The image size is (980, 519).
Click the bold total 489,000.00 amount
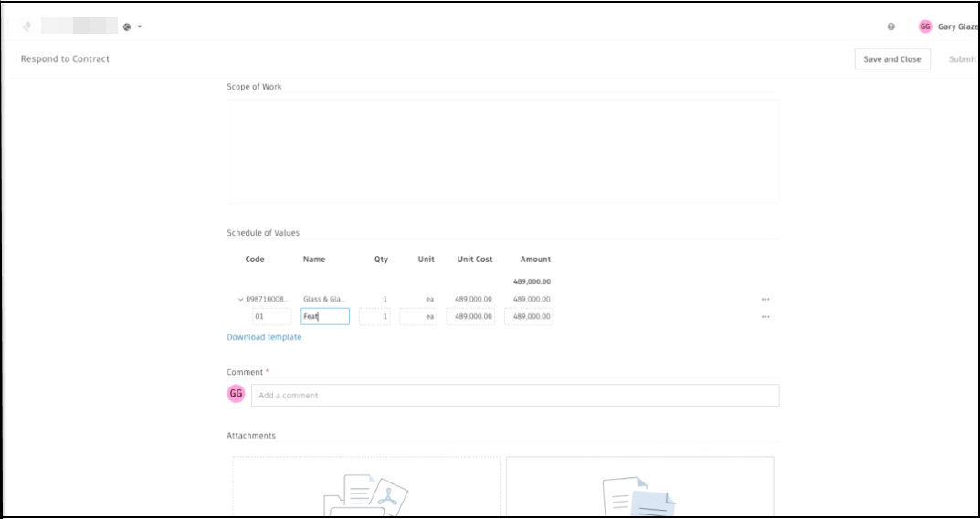coord(532,281)
